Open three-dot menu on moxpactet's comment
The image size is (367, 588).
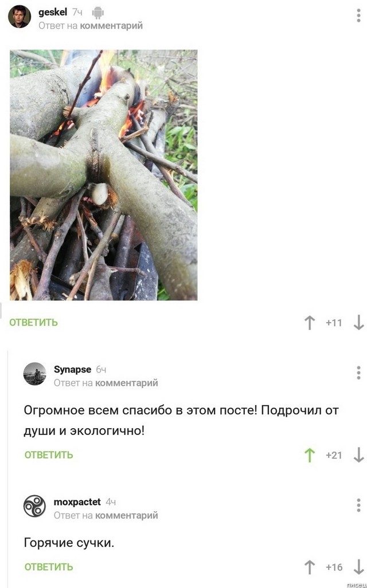pos(359,505)
